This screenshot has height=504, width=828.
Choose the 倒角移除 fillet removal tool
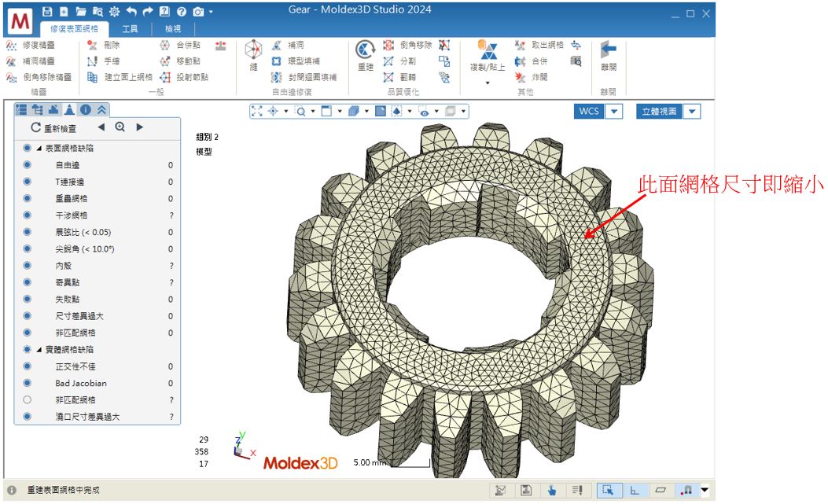tap(407, 45)
